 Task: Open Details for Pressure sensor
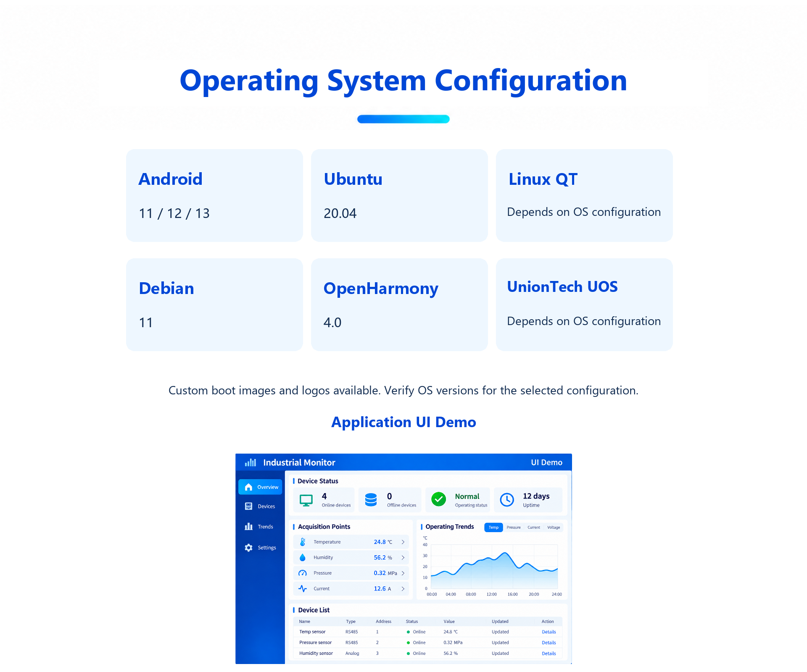point(549,643)
